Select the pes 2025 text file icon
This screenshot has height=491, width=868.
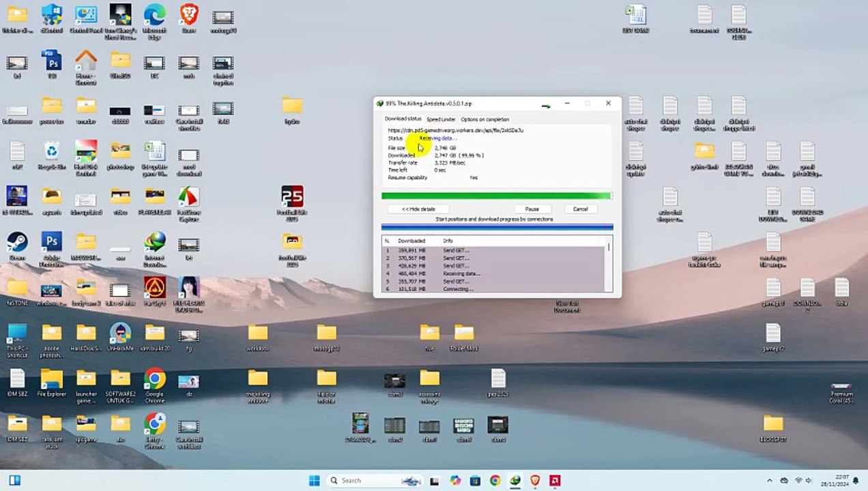[x=498, y=382]
